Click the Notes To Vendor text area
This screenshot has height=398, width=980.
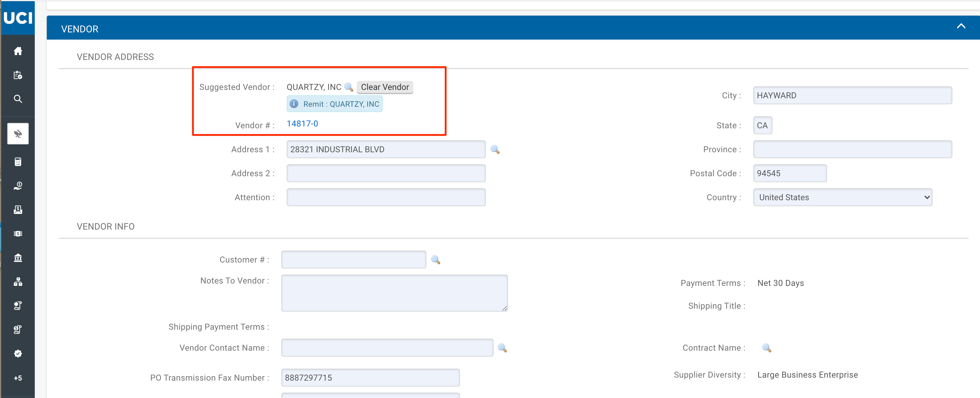(394, 293)
